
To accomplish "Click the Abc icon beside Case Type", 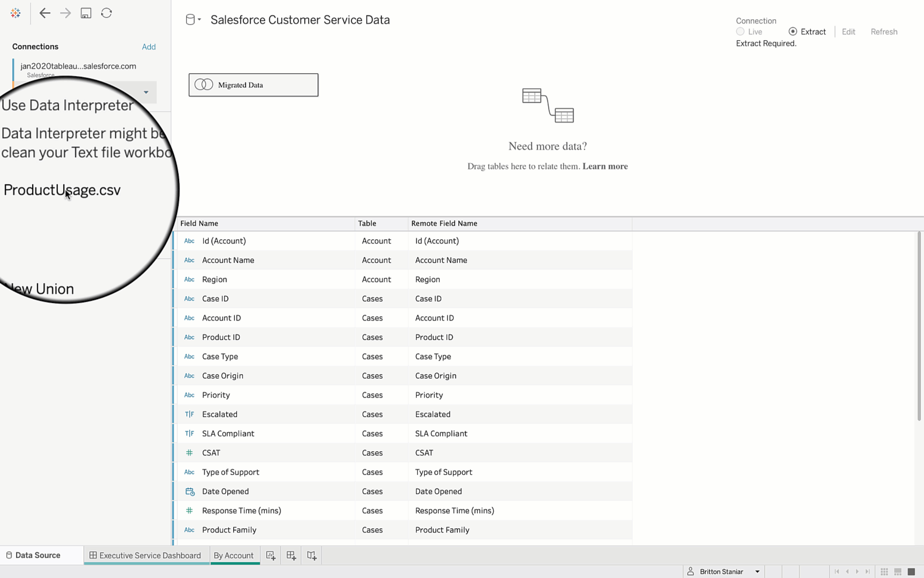I will pos(189,356).
